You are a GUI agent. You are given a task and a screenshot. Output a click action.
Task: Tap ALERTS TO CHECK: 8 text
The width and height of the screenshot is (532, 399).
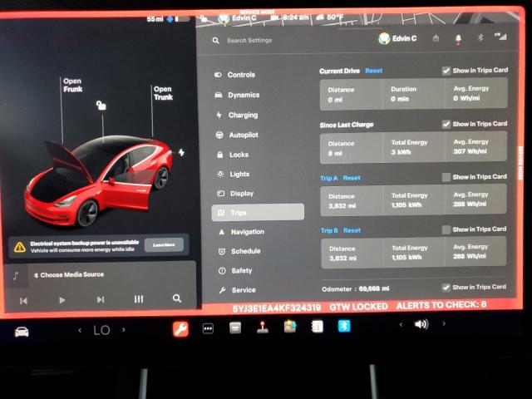click(441, 305)
